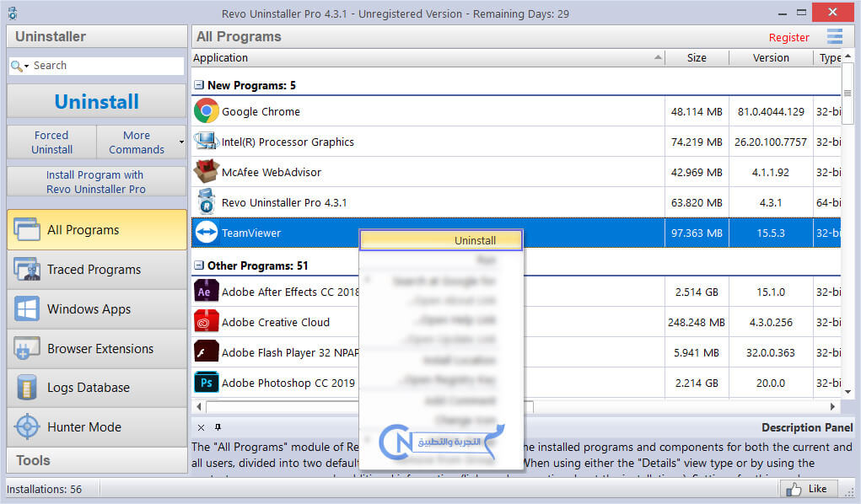Click the Like thumbs-up icon
Screen dimensions: 861x504
tap(794, 489)
